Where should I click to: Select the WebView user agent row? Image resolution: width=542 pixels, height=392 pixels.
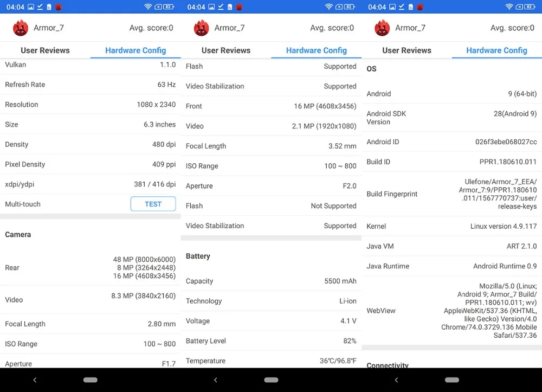click(x=452, y=311)
